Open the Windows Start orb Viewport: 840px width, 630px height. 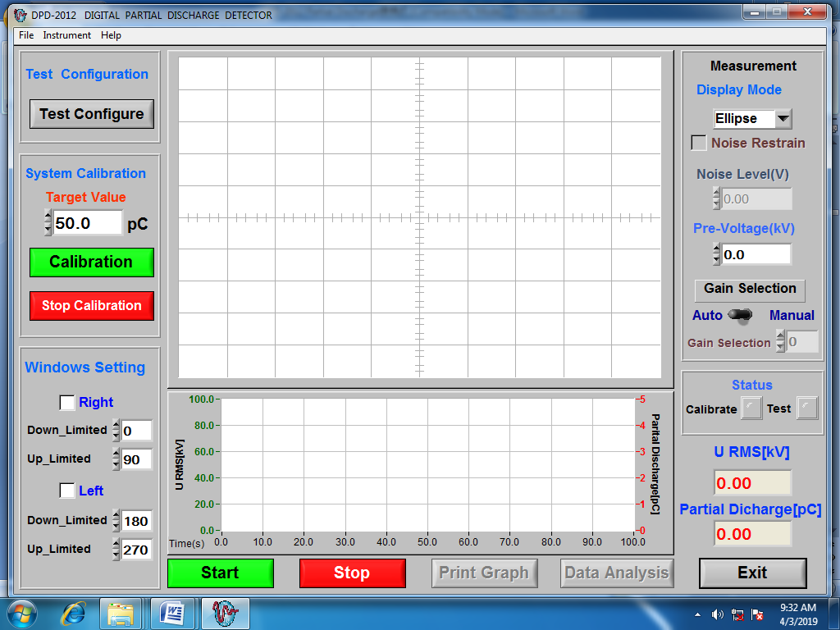point(22,614)
